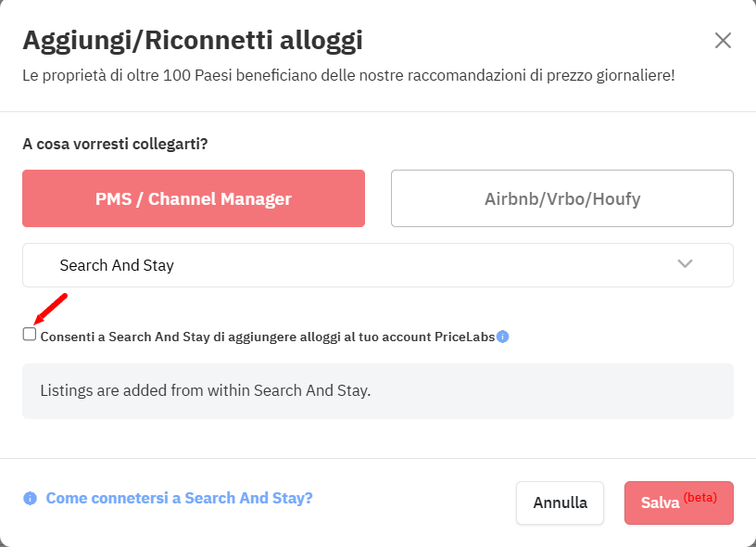Click the info icon beside Come connetersi link
This screenshot has height=547, width=756.
pos(30,498)
